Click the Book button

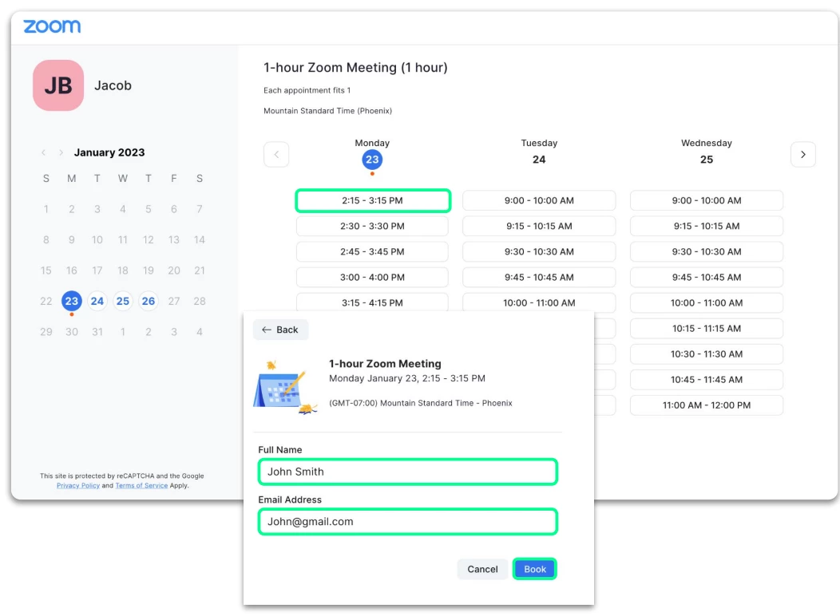[535, 569]
